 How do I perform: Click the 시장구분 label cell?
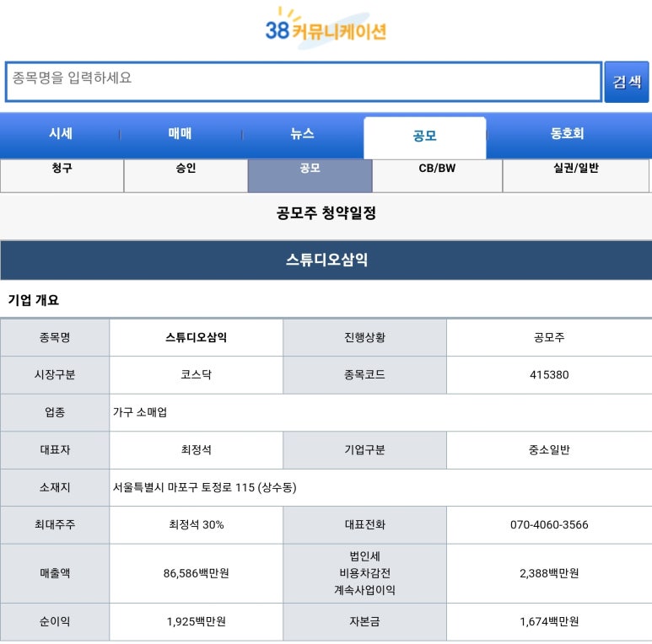(55, 375)
